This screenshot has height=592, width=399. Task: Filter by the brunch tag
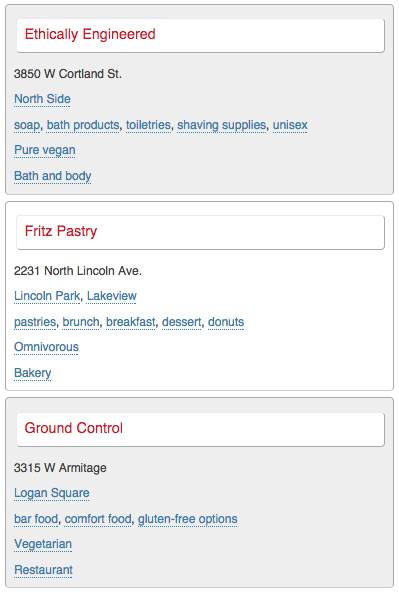tap(81, 322)
